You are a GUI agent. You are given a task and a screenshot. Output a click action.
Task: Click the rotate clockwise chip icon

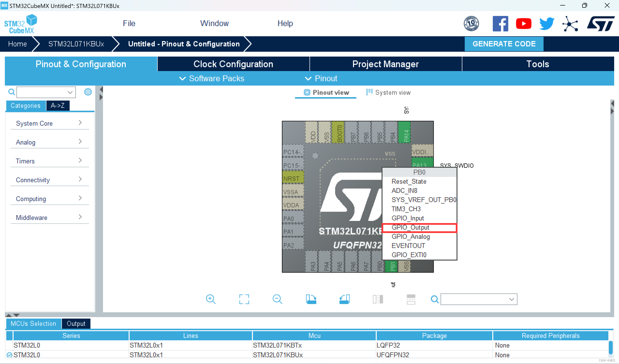coord(311,299)
